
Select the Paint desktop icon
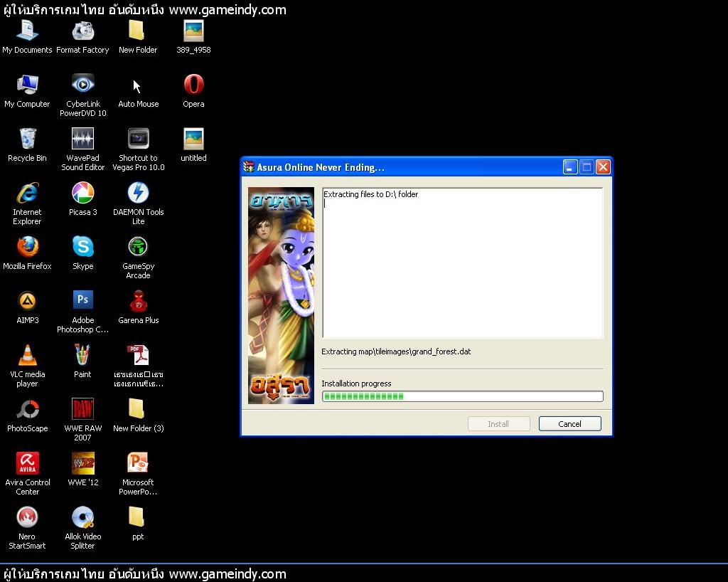point(82,355)
